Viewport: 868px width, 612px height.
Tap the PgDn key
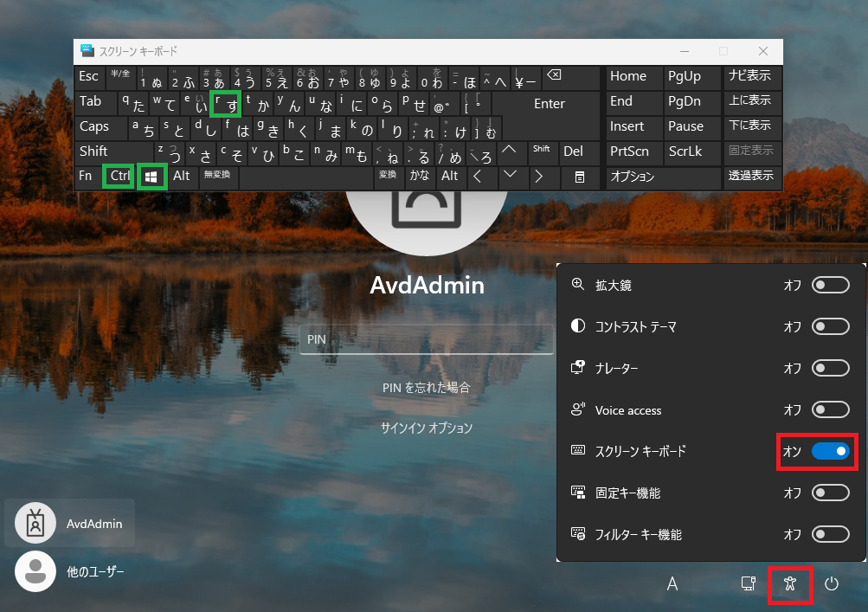(x=692, y=102)
